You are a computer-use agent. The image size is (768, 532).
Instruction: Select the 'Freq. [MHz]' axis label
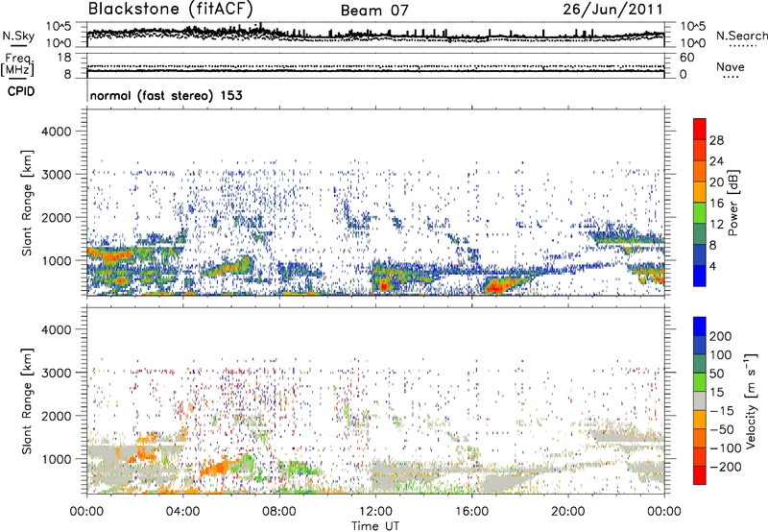pos(17,64)
